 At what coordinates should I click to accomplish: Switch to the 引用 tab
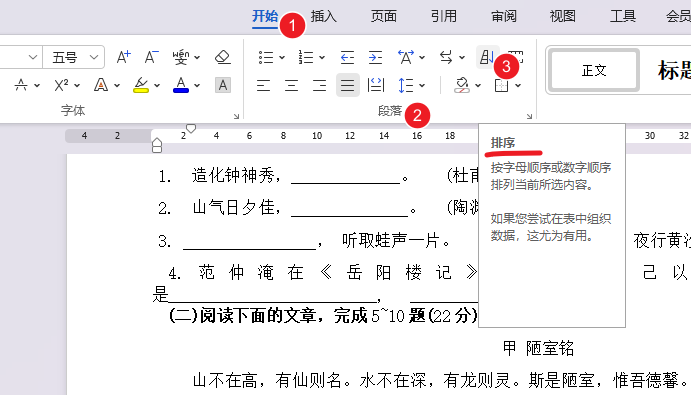[444, 16]
